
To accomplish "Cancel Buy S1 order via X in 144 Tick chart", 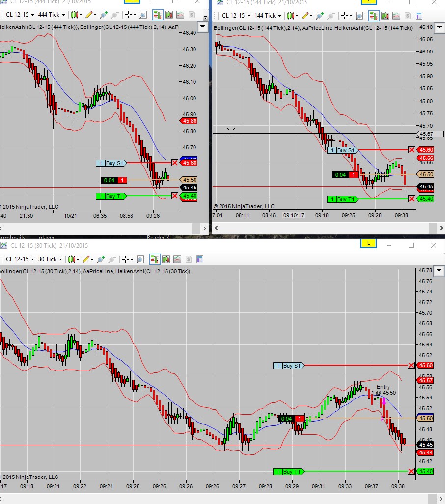I will point(412,150).
